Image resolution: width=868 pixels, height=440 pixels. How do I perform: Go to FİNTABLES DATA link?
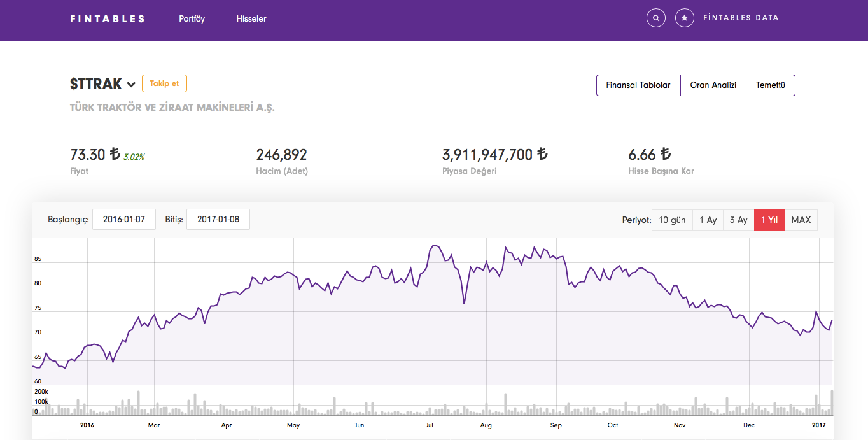741,18
